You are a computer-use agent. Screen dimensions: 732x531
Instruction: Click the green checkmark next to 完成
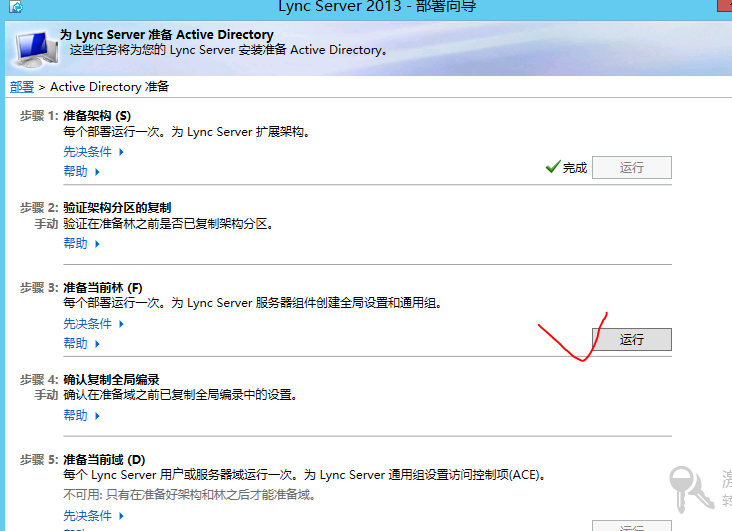553,166
